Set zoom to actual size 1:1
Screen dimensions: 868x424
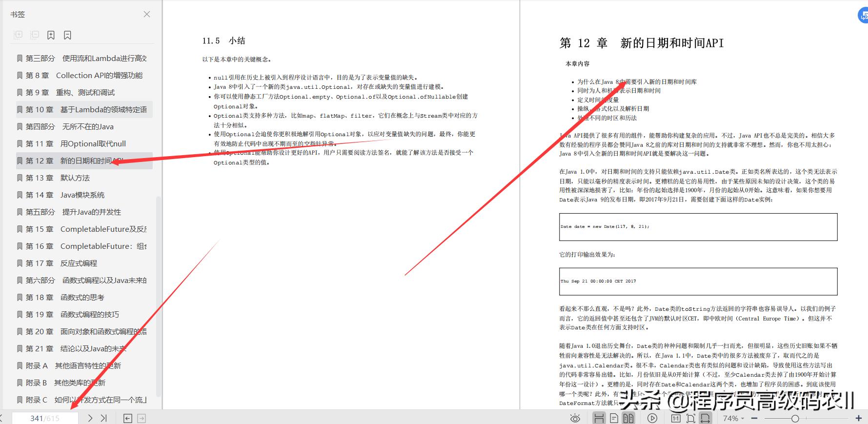pos(676,418)
